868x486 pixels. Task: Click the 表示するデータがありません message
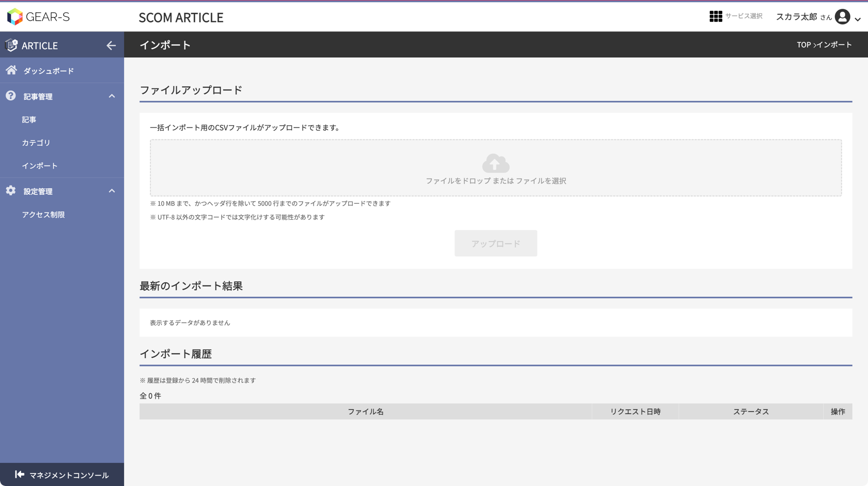click(190, 323)
